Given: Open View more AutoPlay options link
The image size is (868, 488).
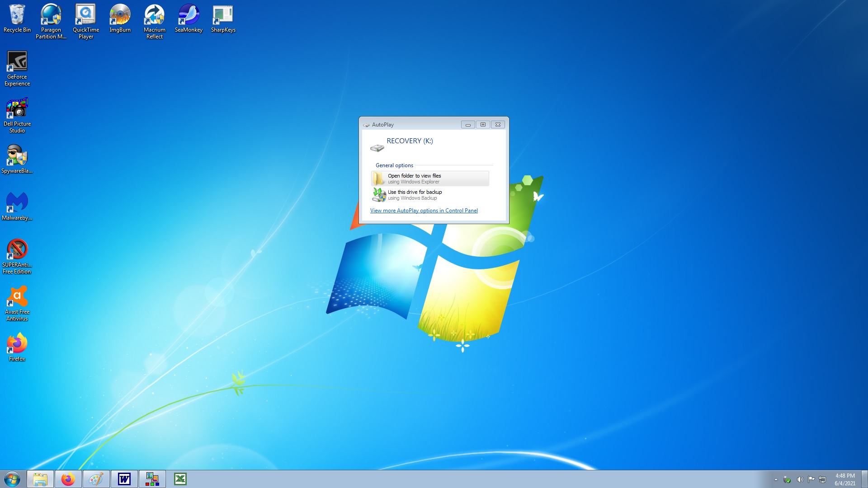Looking at the screenshot, I should pyautogui.click(x=424, y=211).
